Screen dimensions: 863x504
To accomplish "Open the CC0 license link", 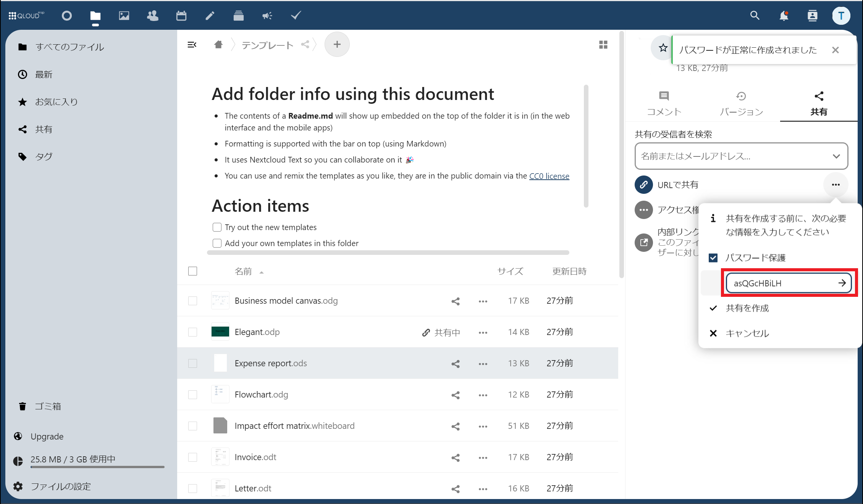I will pos(549,176).
